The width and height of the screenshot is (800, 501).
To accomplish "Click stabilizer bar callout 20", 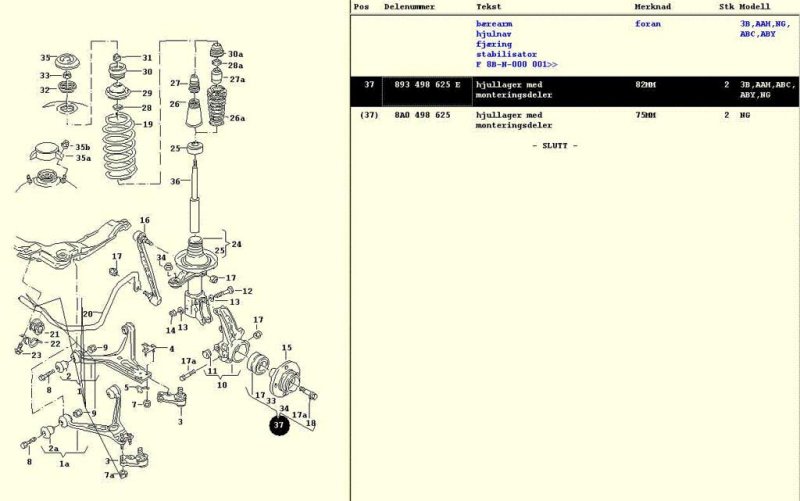I will [87, 314].
